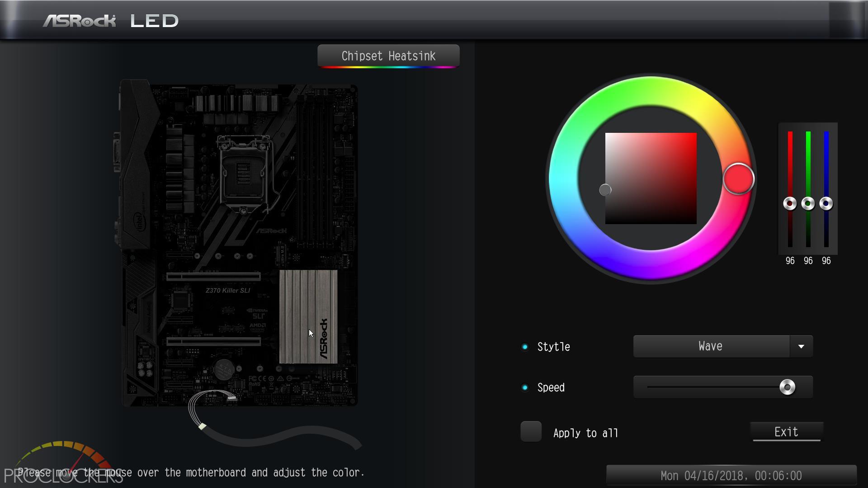Click the Wave style selection box

[x=711, y=347]
